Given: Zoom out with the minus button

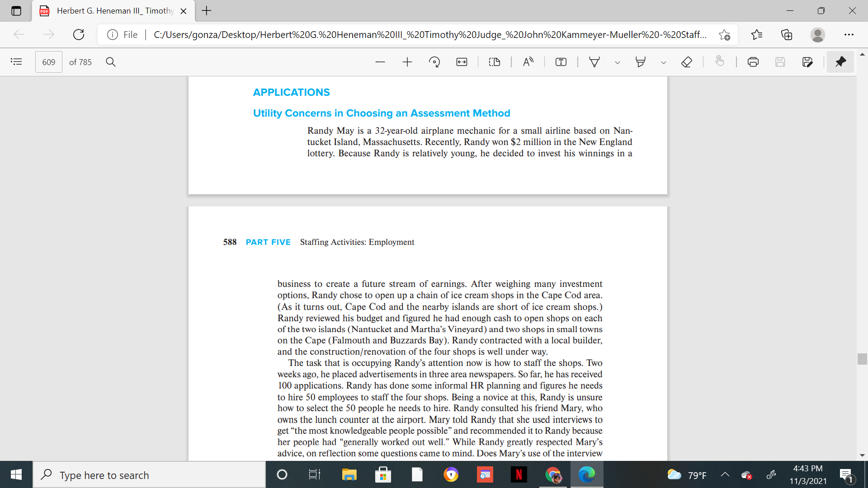Looking at the screenshot, I should [380, 62].
